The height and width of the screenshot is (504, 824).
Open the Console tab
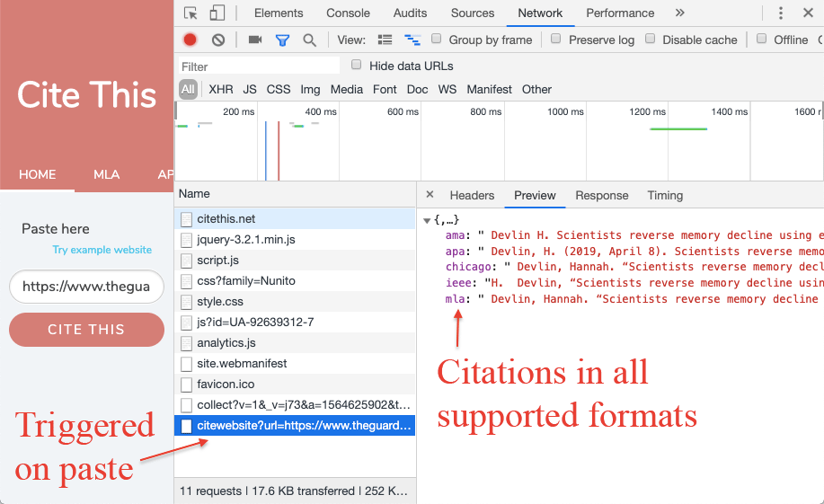(348, 13)
